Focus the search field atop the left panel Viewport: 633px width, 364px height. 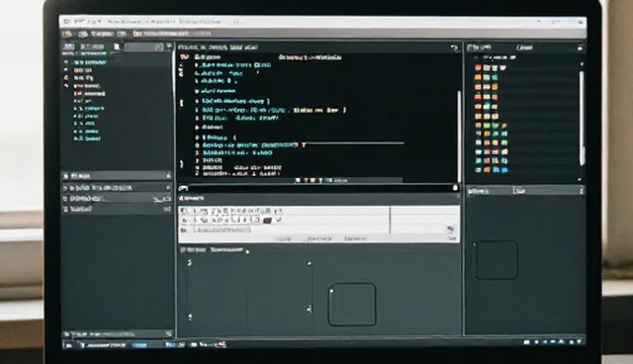143,47
